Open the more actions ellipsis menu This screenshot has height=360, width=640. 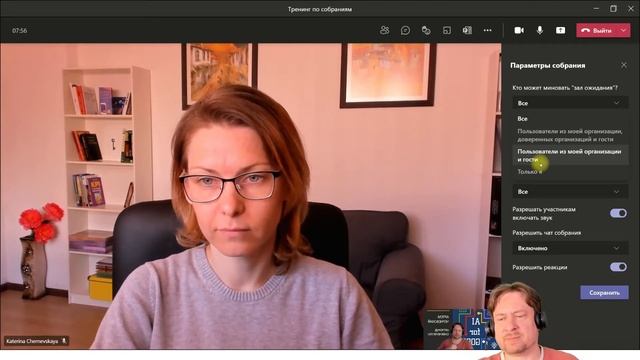[x=487, y=30]
